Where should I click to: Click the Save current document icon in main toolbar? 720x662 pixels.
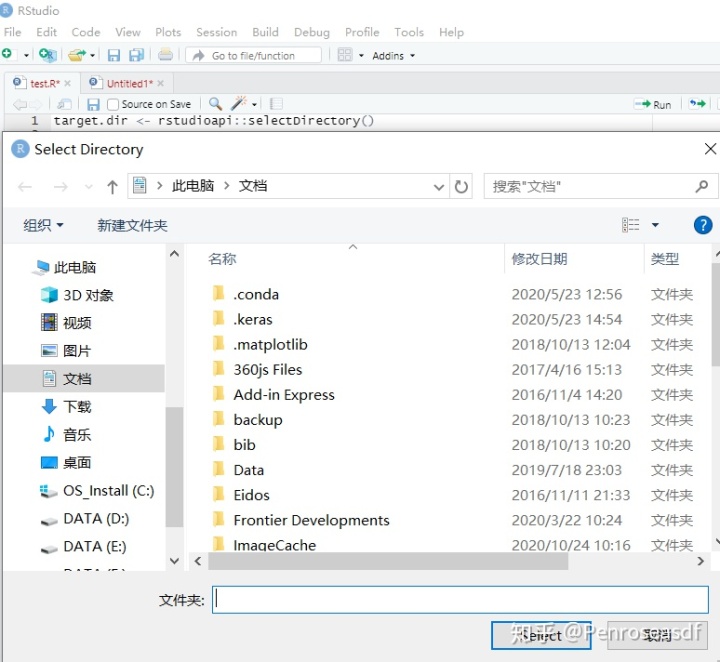tap(113, 56)
